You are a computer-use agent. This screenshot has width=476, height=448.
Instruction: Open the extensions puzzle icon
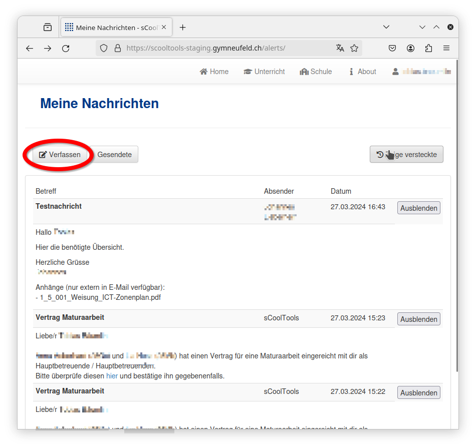click(x=428, y=49)
